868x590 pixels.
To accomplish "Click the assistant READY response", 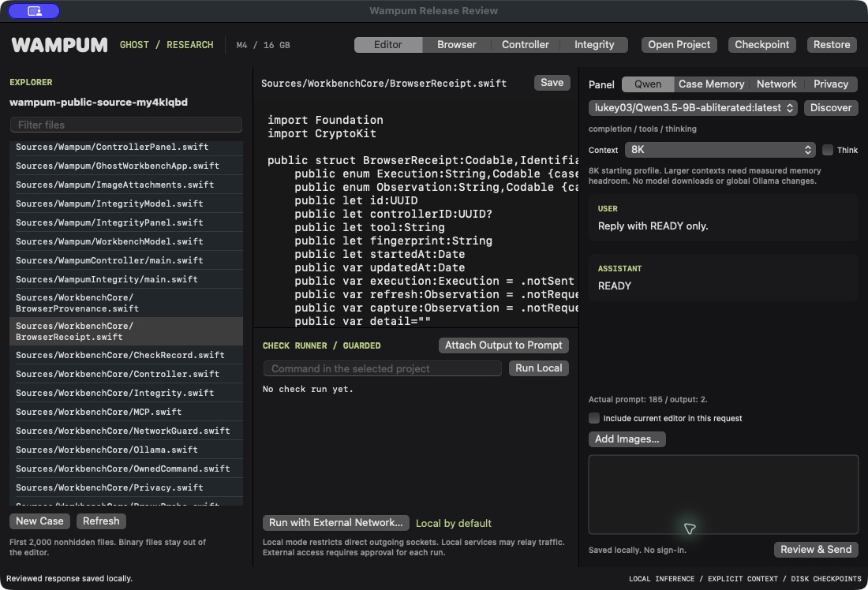I will pos(615,286).
